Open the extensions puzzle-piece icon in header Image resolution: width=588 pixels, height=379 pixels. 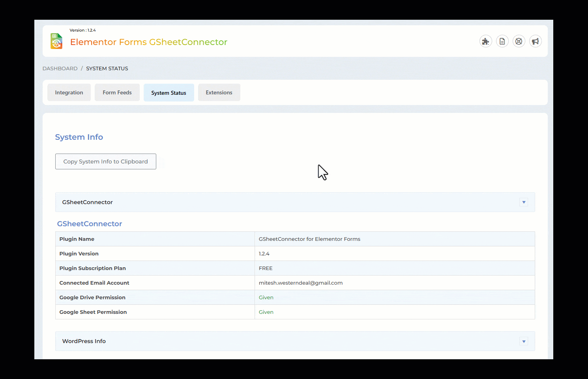pyautogui.click(x=486, y=41)
